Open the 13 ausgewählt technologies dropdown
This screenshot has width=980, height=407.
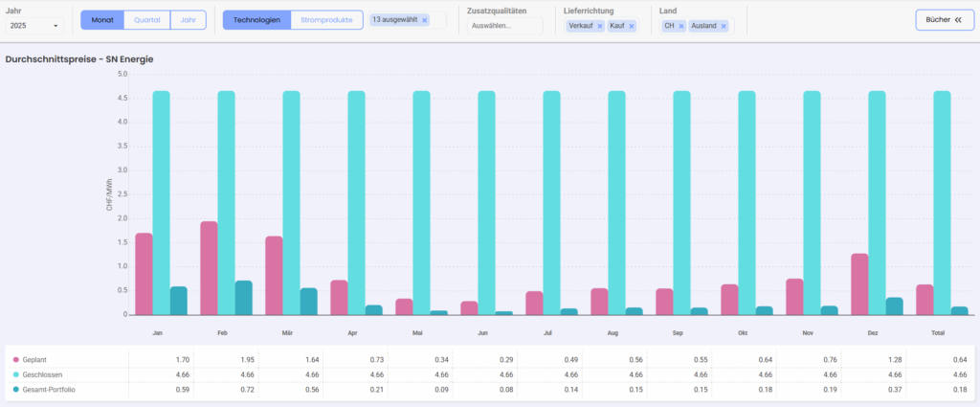[408, 20]
